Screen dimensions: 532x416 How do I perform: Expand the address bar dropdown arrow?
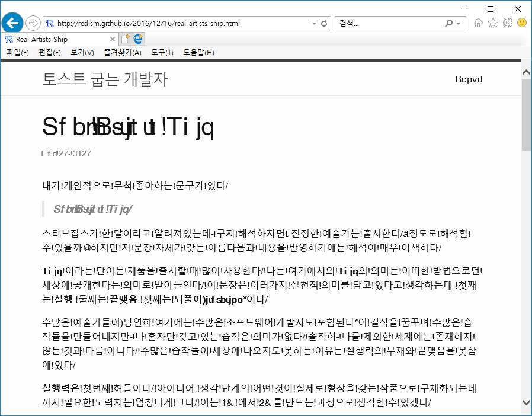tap(314, 24)
